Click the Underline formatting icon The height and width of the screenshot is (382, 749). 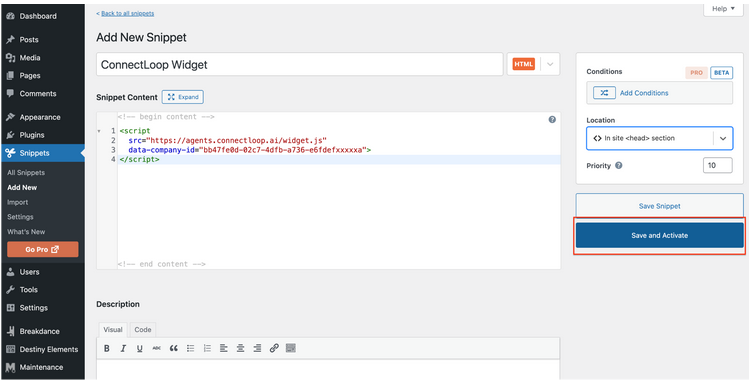139,349
